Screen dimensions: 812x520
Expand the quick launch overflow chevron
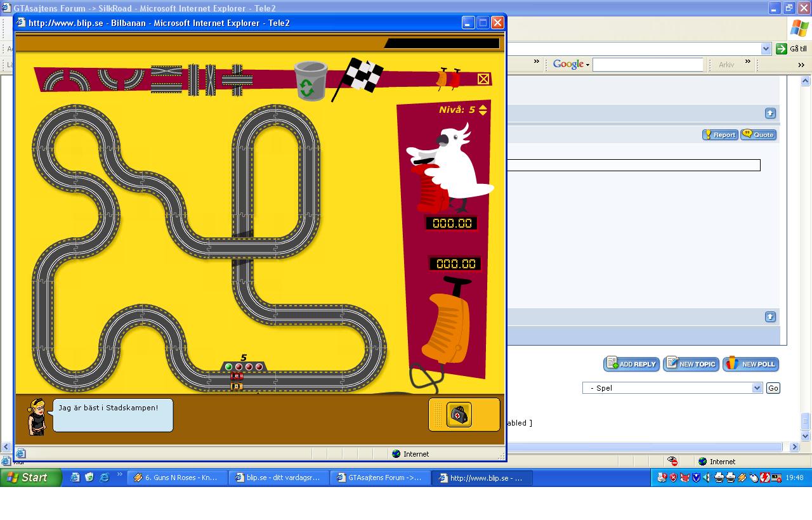click(119, 475)
